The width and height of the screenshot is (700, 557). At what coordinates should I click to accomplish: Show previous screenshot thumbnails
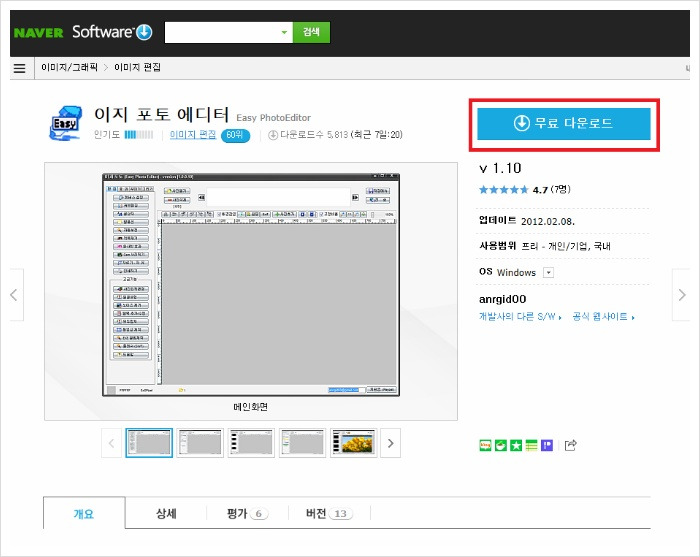112,443
